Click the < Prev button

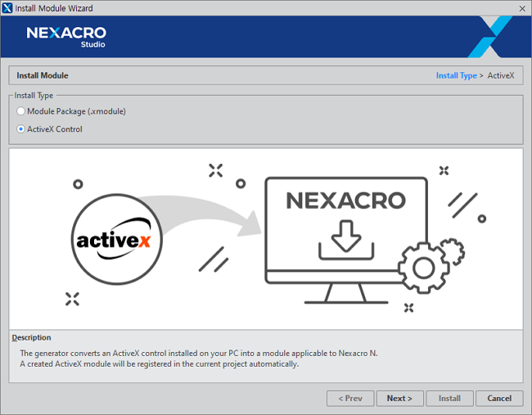(350, 399)
